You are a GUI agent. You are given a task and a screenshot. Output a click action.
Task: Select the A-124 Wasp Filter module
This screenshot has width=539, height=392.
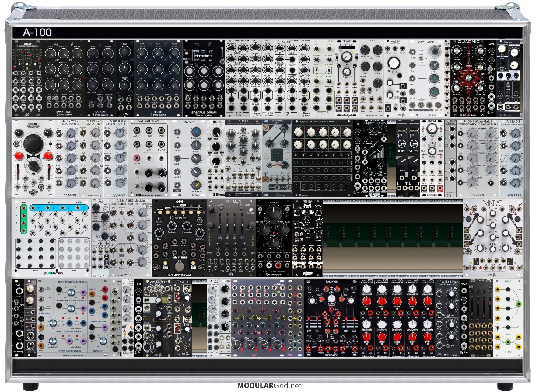pos(91,158)
